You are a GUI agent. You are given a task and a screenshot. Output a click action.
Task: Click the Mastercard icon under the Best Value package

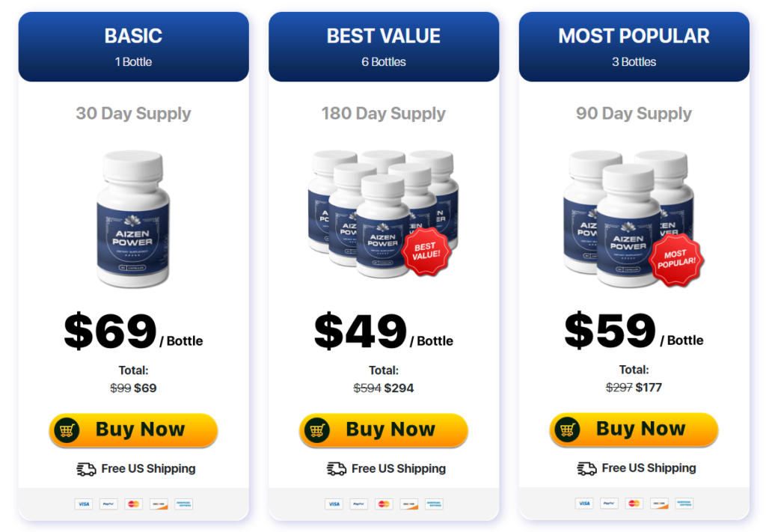click(x=384, y=504)
